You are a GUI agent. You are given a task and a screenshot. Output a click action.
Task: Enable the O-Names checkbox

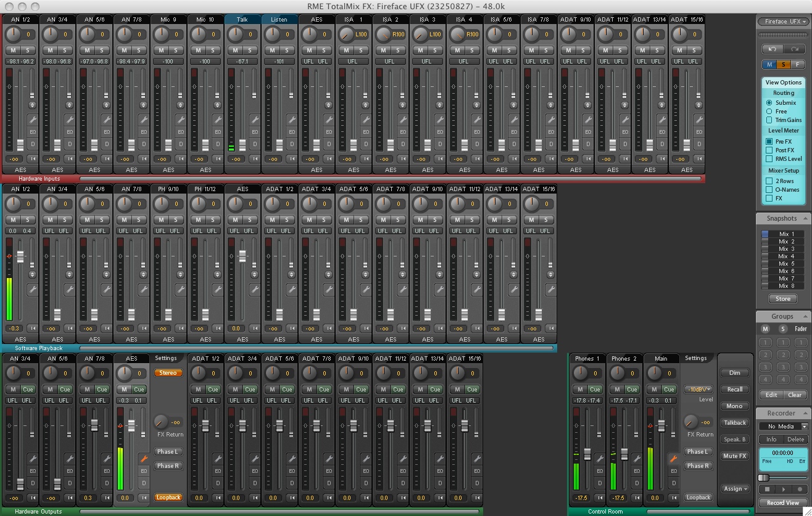769,190
